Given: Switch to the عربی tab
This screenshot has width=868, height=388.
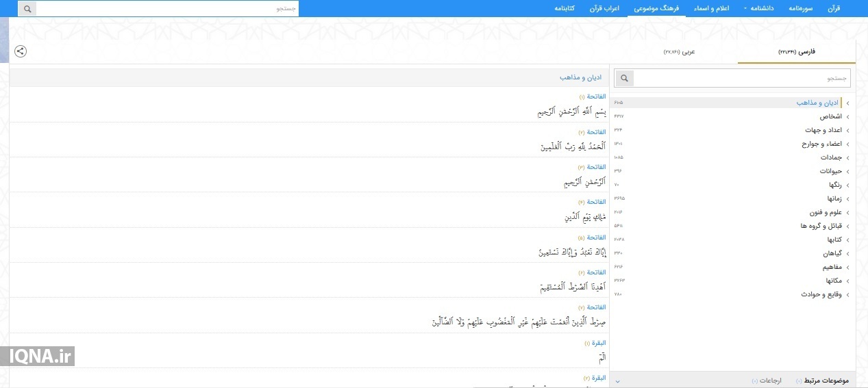Looking at the screenshot, I should coord(679,52).
